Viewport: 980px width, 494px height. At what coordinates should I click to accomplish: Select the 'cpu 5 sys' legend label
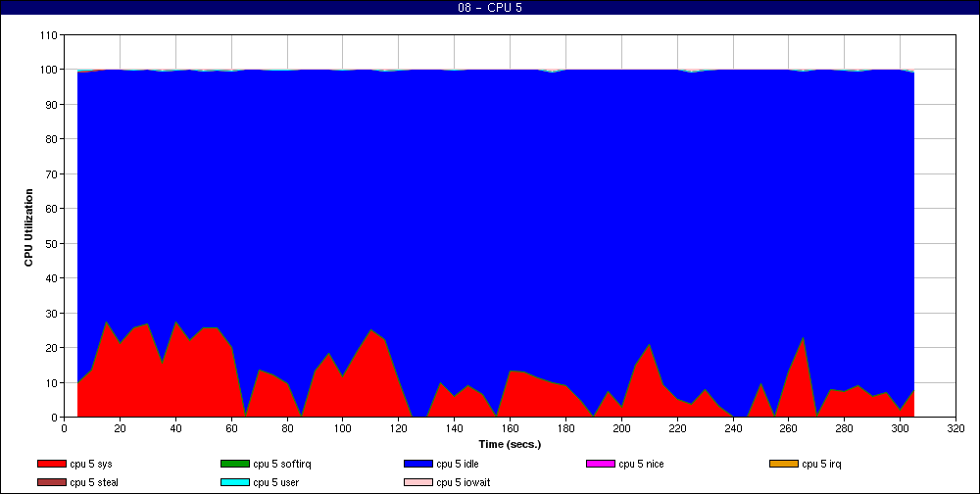coord(91,464)
